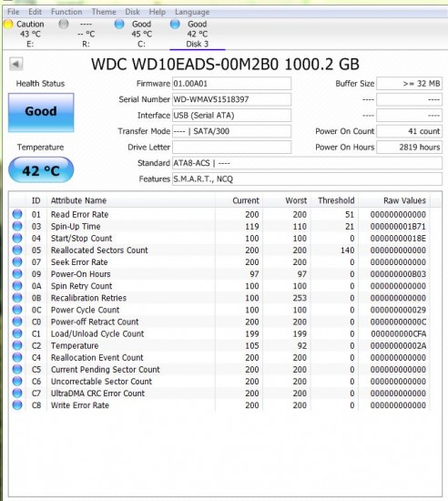Select the Good C: drive status icon
Image resolution: width=448 pixels, height=501 pixels.
pyautogui.click(x=119, y=24)
